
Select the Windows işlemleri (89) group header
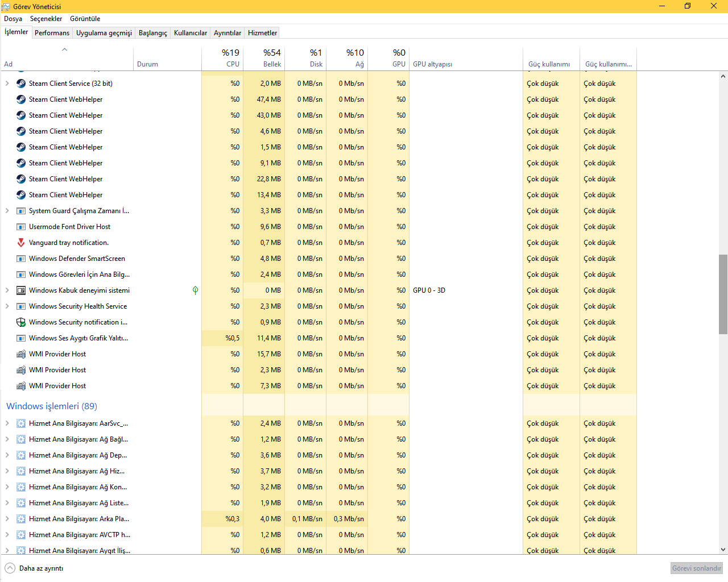pyautogui.click(x=52, y=406)
